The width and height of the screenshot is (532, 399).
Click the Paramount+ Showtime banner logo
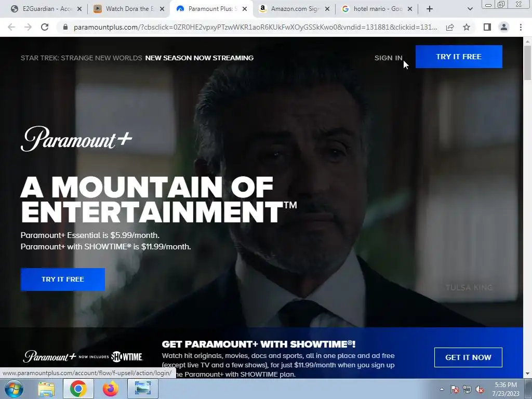[x=83, y=356]
